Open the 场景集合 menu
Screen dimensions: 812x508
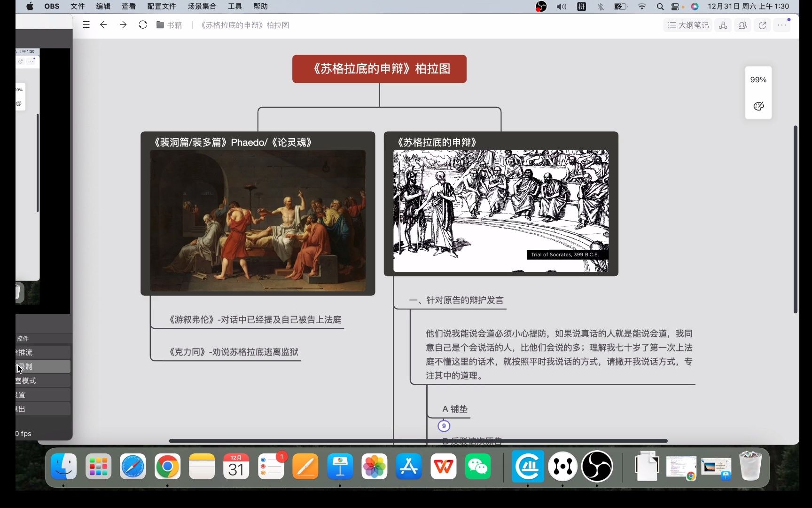202,6
